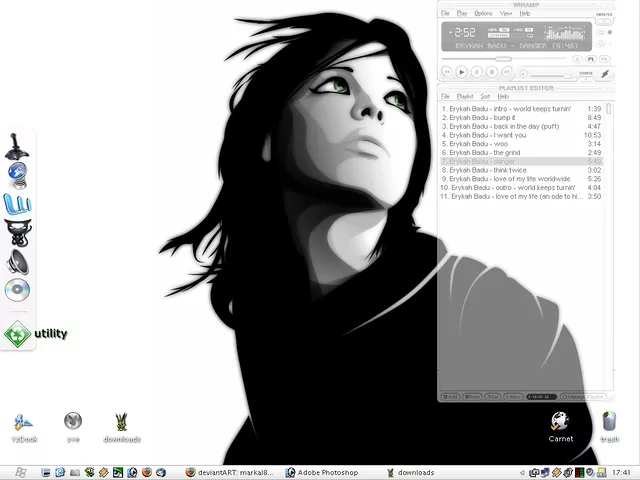The width and height of the screenshot is (640, 480).
Task: Open the trash desktop icon
Action: [609, 423]
